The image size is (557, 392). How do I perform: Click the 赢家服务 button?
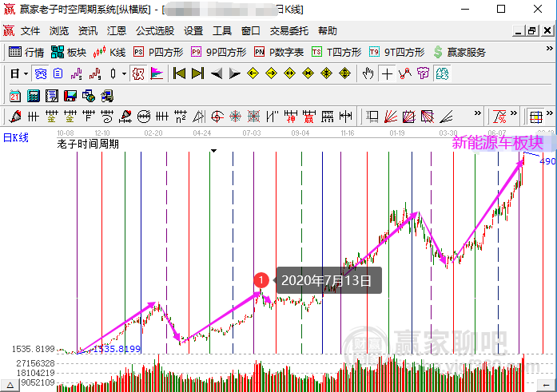[460, 52]
